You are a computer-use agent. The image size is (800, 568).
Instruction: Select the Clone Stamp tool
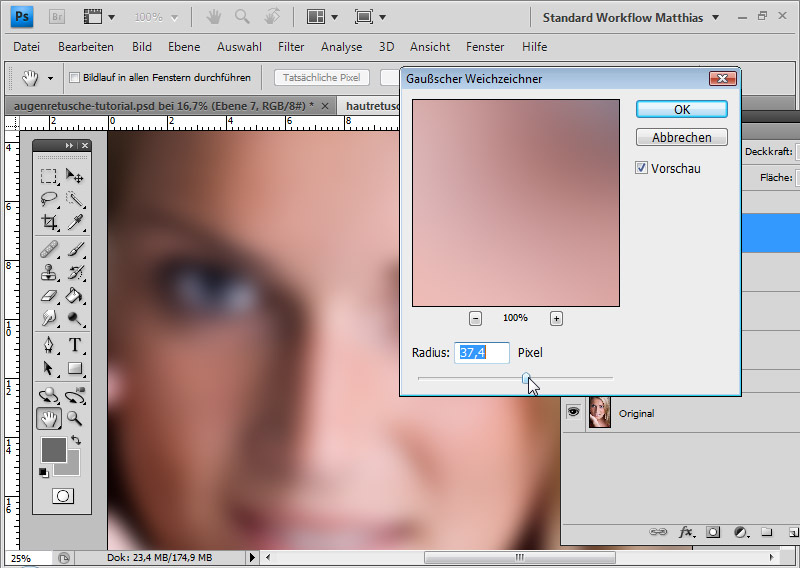click(x=48, y=273)
